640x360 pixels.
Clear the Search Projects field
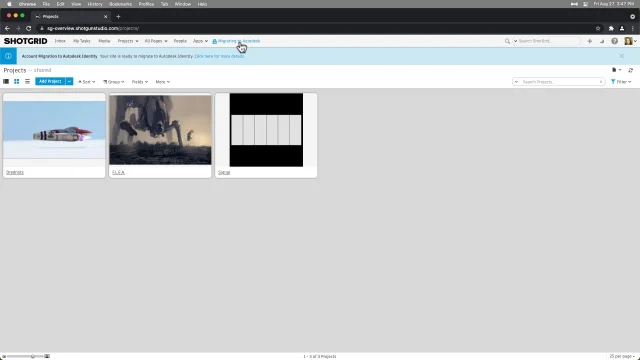coord(601,82)
